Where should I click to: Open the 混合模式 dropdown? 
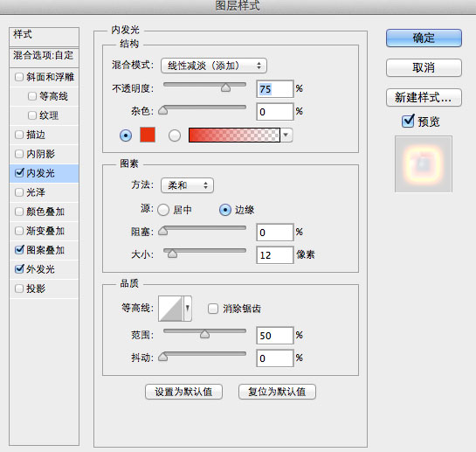[214, 66]
